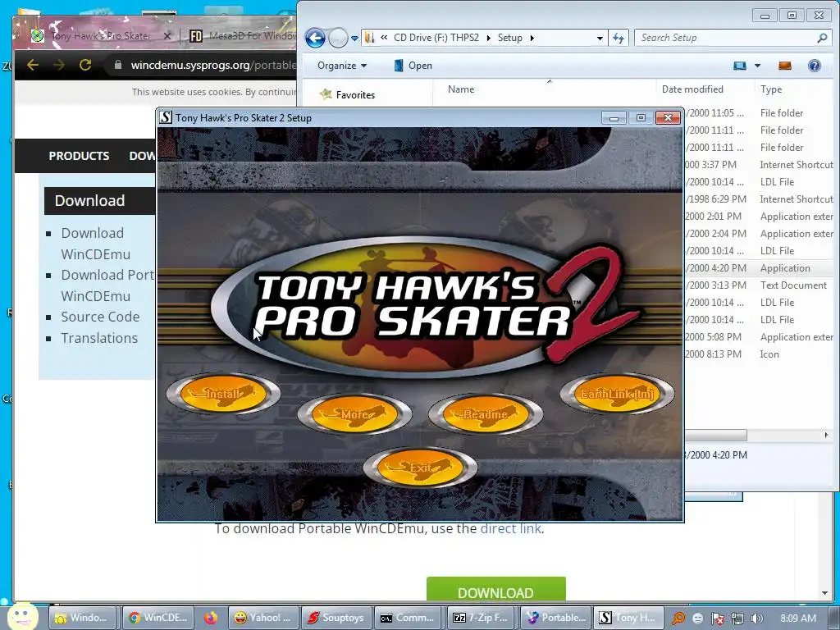Click the More button in setup
This screenshot has width=840, height=630.
pyautogui.click(x=354, y=414)
